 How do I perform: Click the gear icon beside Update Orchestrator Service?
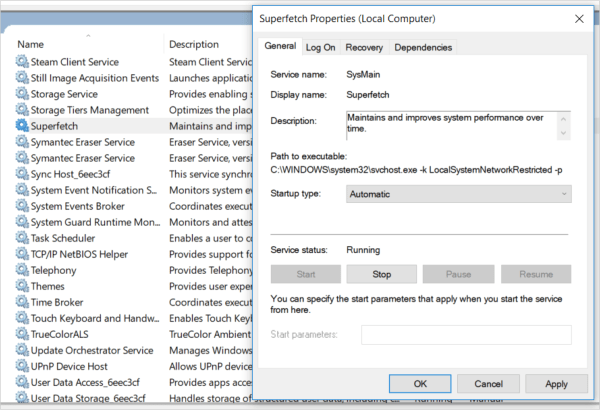22,350
